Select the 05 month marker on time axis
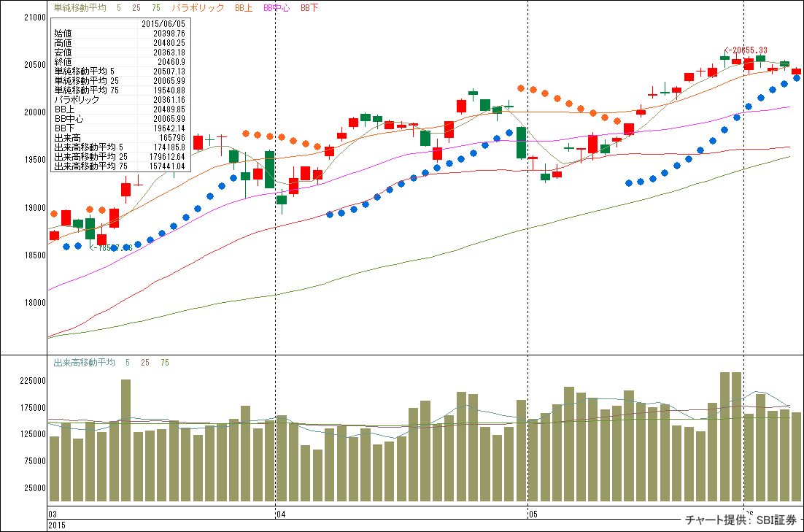 [x=533, y=514]
